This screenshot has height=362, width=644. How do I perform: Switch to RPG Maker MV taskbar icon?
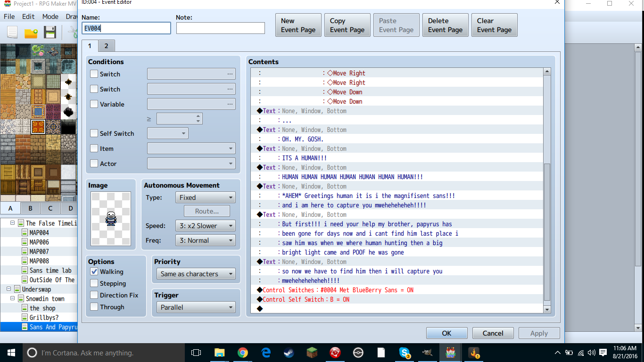451,353
